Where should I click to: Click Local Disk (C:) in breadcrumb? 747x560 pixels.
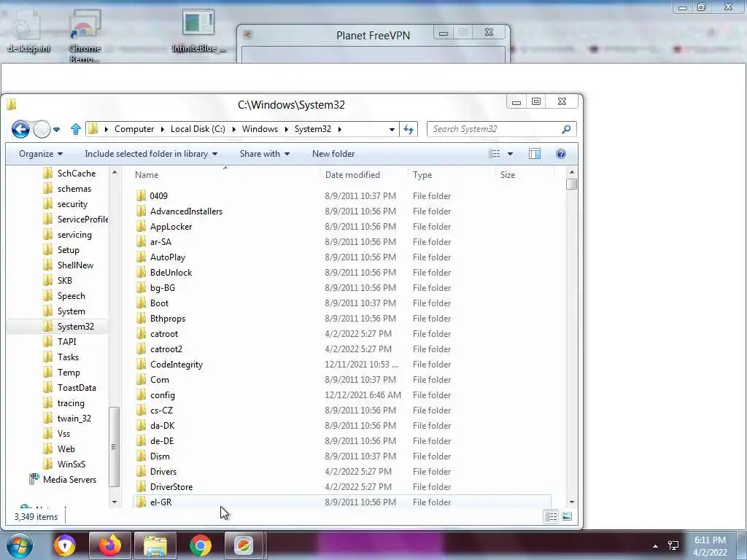198,129
